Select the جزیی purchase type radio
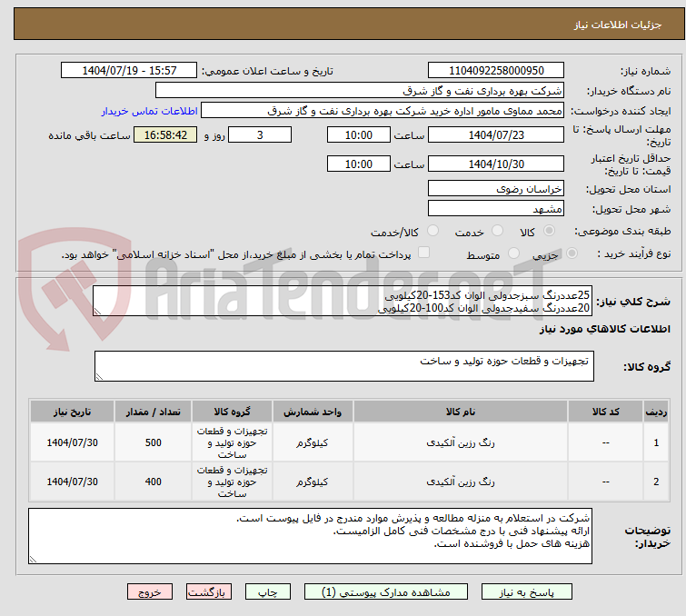Screen dimensions: 686x616 pyautogui.click(x=572, y=253)
